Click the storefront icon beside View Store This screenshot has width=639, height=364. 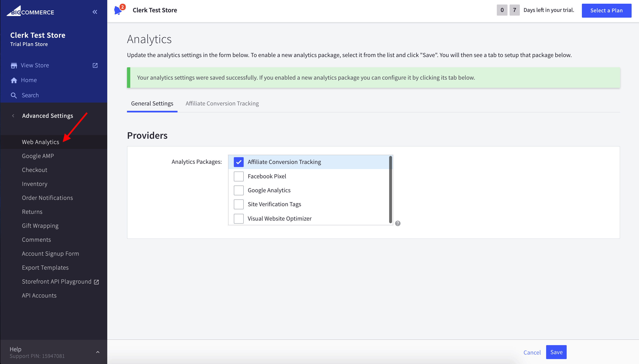14,65
